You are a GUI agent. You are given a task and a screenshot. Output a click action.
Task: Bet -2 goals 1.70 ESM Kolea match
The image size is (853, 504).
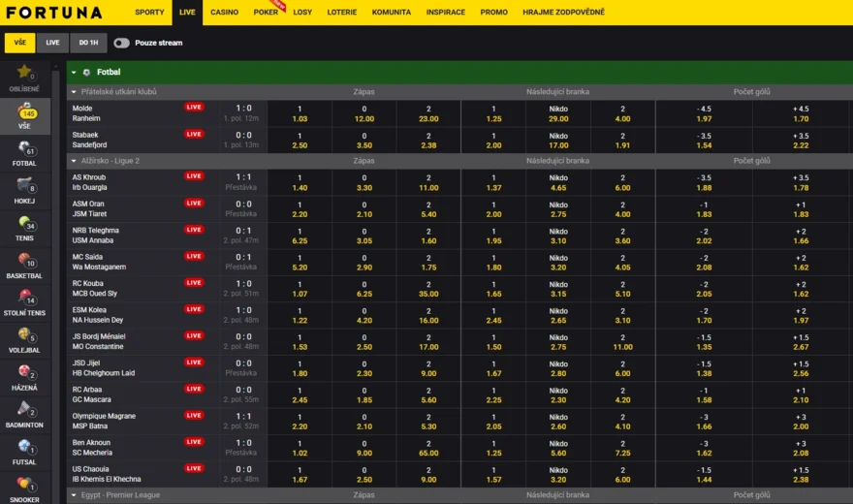pos(704,315)
